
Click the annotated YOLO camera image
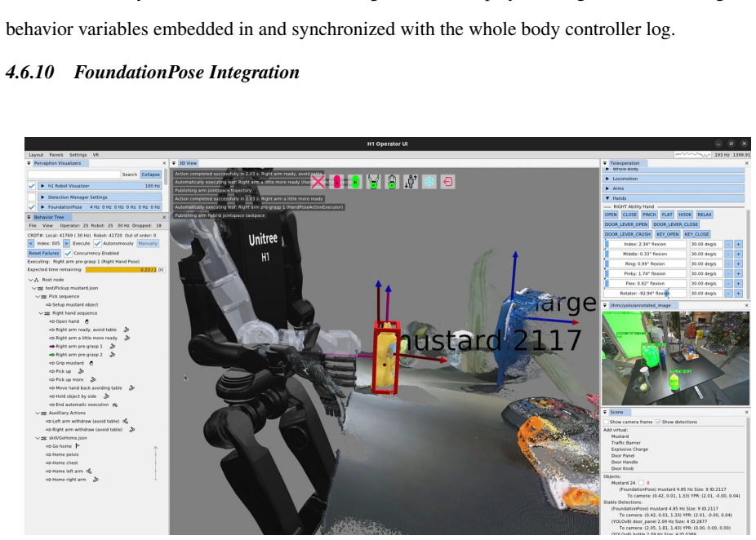[675, 358]
